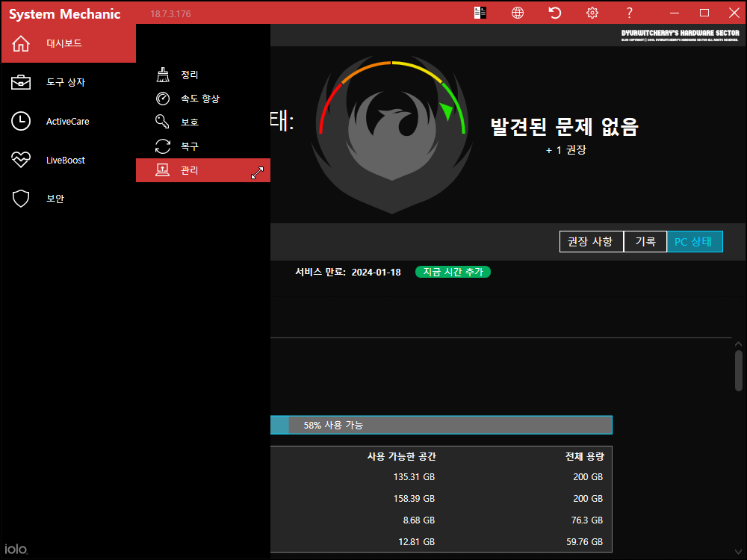The width and height of the screenshot is (747, 560).
Task: Click the refresh arrows icon beside 복구
Action: coord(163,146)
